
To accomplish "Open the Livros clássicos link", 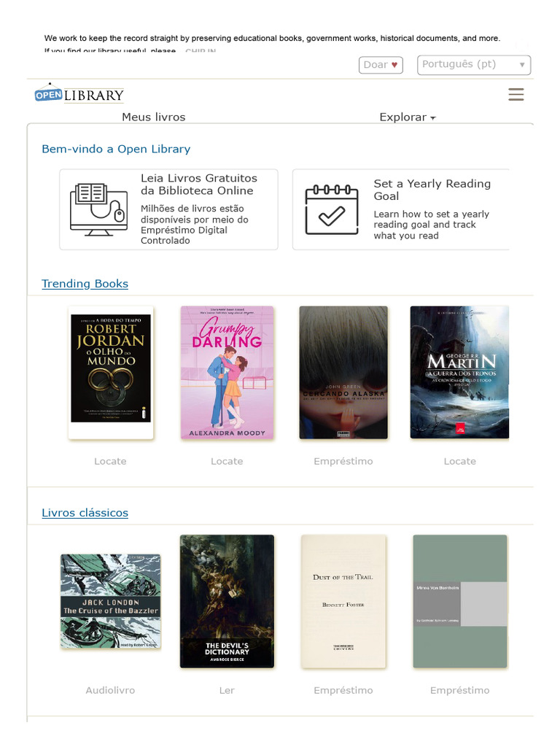I will click(x=85, y=513).
